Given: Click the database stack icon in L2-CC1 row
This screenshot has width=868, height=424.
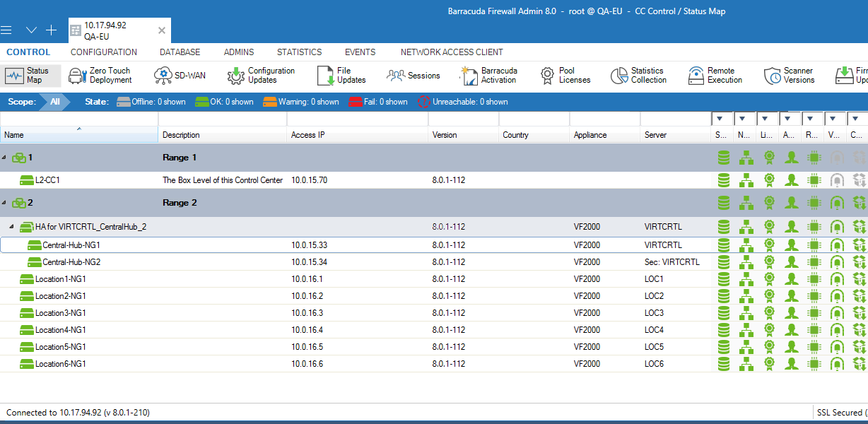Looking at the screenshot, I should click(723, 180).
